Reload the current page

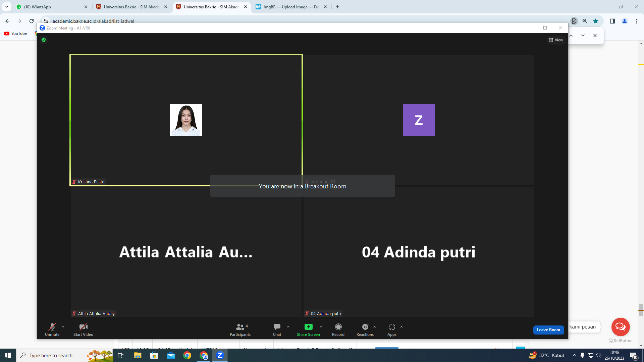point(32,21)
